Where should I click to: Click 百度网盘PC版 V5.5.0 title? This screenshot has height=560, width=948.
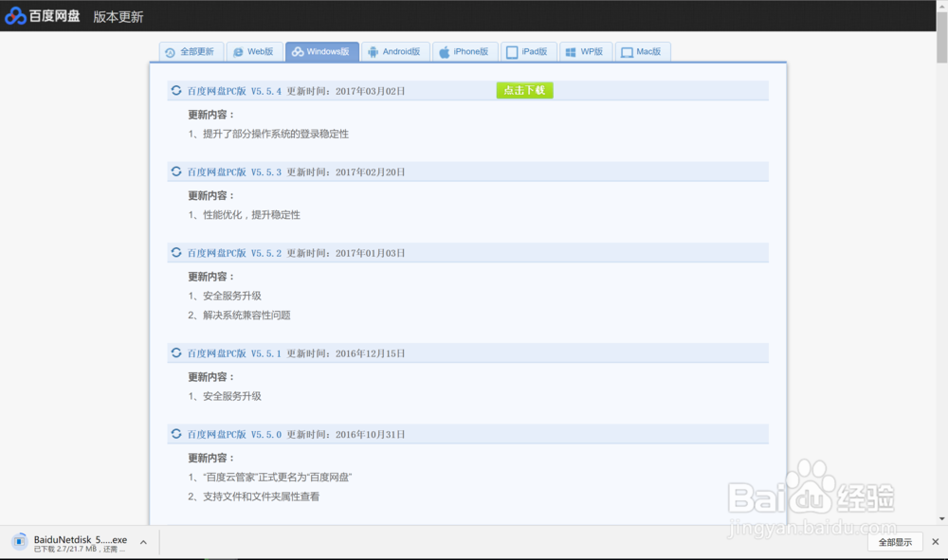(x=234, y=434)
